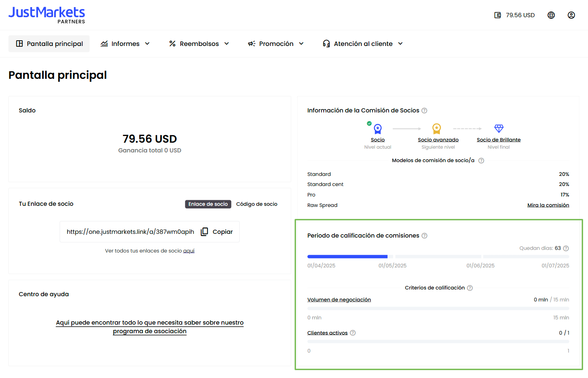Click the Socio de Brillante level link
The image size is (588, 378).
click(x=499, y=140)
